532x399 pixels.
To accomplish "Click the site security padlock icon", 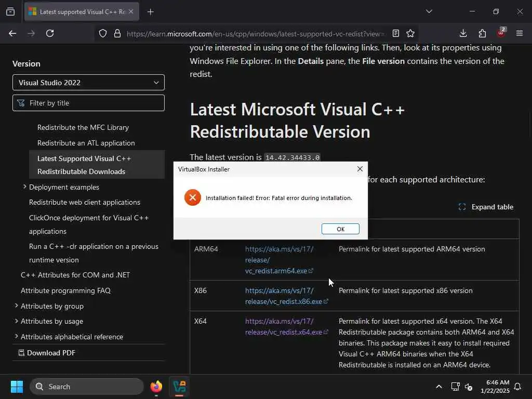I will point(117,33).
